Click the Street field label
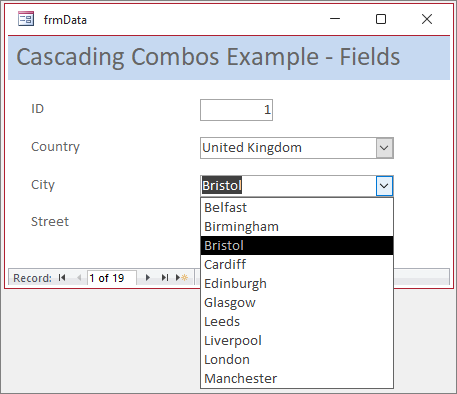Screen dimensions: 457x394 click(50, 222)
